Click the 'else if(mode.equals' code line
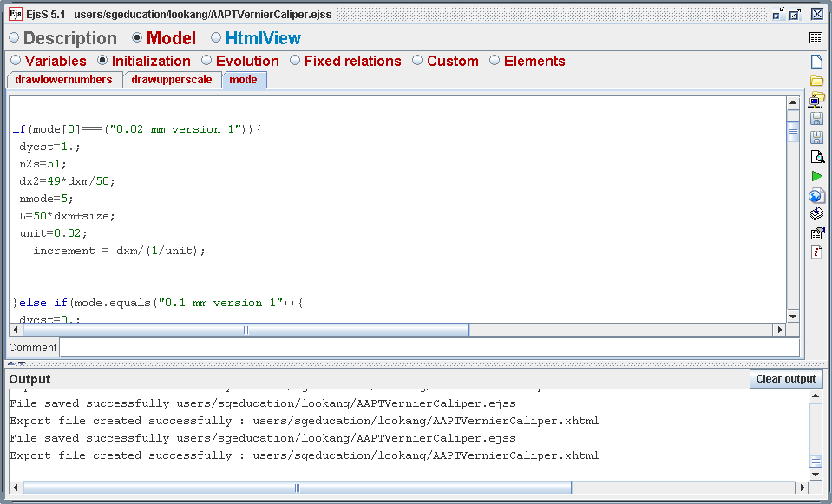The height and width of the screenshot is (504, 832). pyautogui.click(x=158, y=303)
